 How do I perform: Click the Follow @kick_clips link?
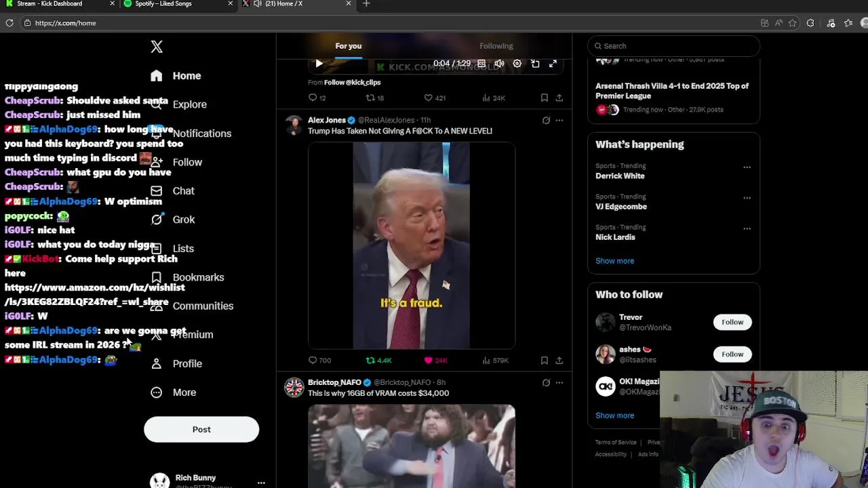click(x=352, y=83)
